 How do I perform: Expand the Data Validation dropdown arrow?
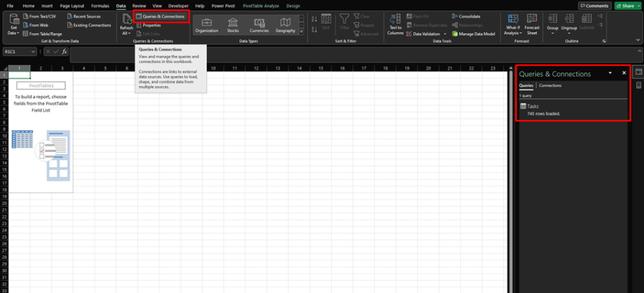[445, 34]
